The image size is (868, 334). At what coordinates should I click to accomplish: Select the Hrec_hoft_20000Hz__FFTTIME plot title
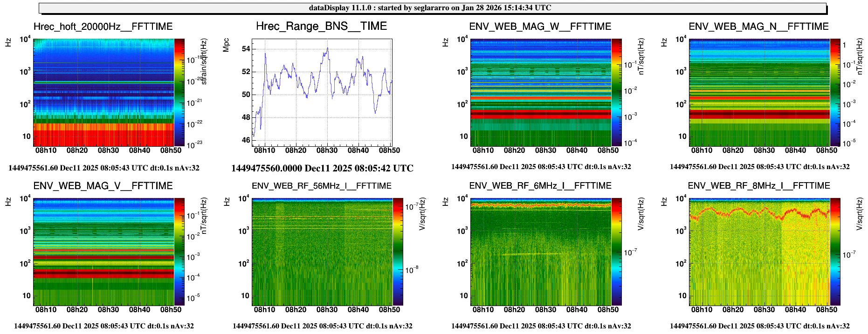103,27
